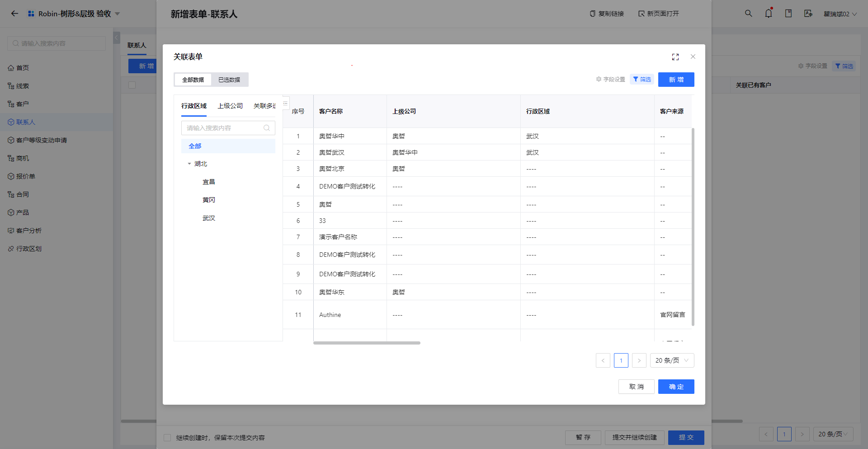
Task: Open the bookmark document icon in header
Action: tap(788, 14)
